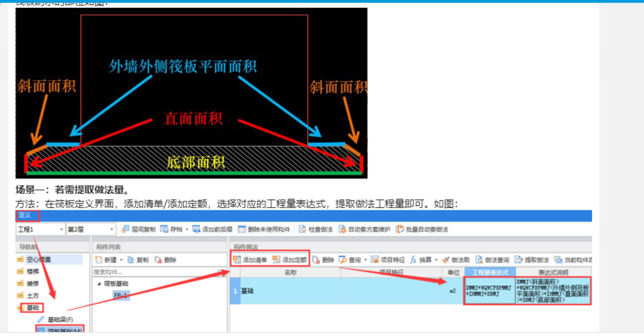Click the 搜索构件 search field
This screenshot has height=336, width=644.
[x=159, y=272]
